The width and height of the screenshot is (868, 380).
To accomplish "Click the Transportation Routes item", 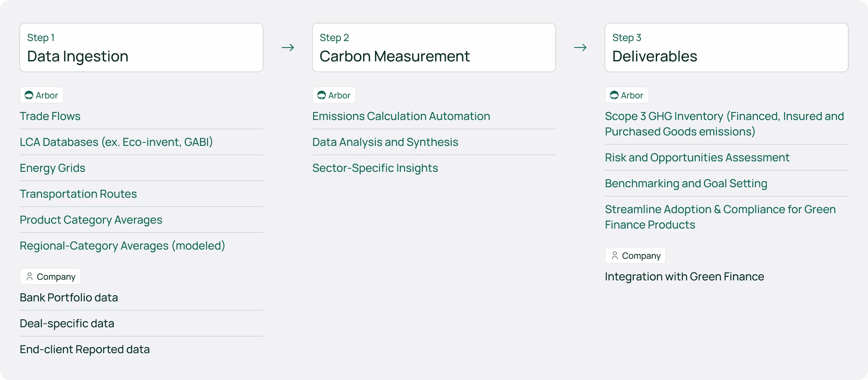I will click(78, 194).
